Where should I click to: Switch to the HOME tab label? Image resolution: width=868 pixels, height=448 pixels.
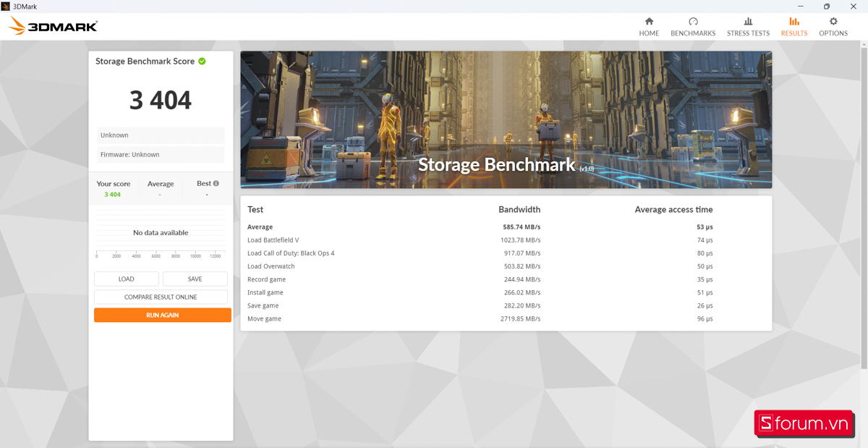tap(649, 33)
